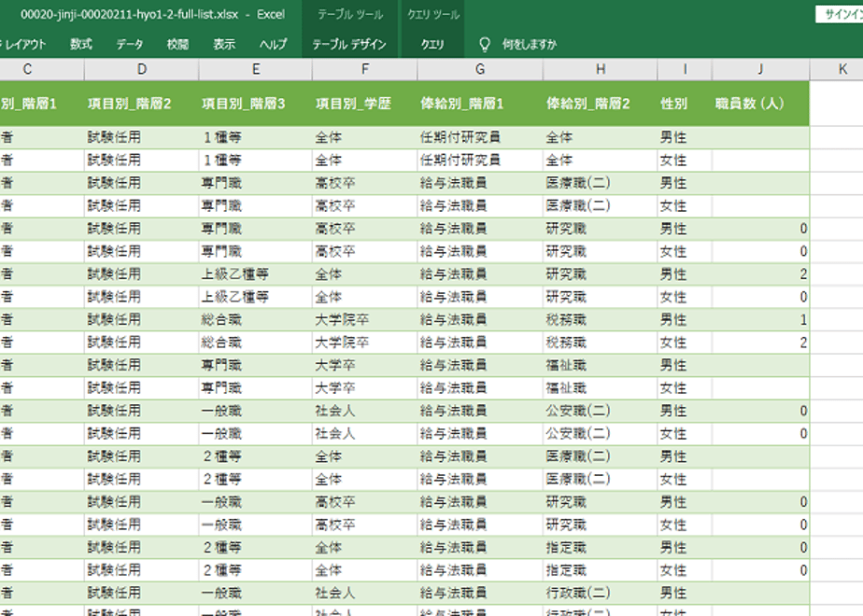Viewport: 863px width, 616px height.
Task: Select 社会人 cell in 行政職(二) 男性 row
Action: [x=365, y=594]
